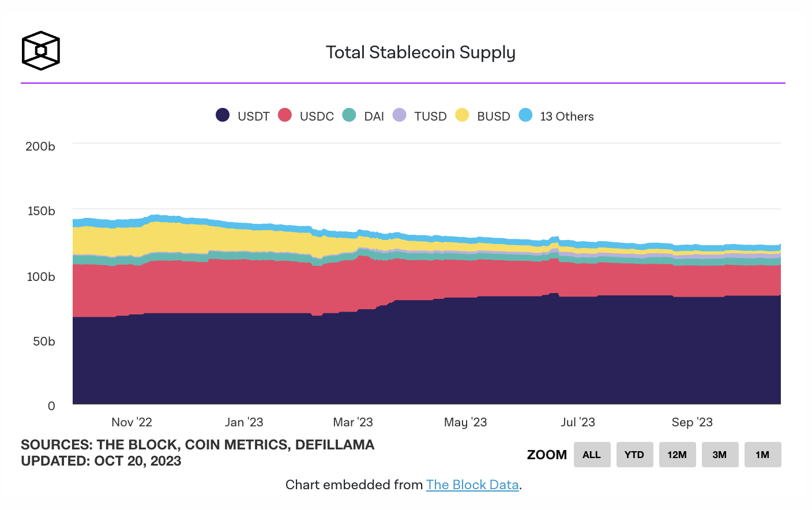Click the teal DAI legend dot
The width and height of the screenshot is (812, 510).
click(x=349, y=115)
